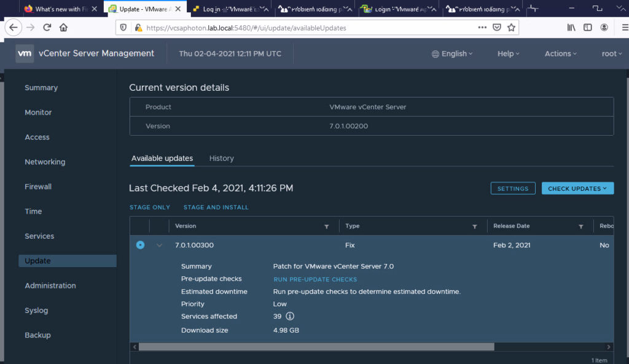Reload the page using the refresh icon
Viewport: 629px width, 364px height.
[x=47, y=27]
